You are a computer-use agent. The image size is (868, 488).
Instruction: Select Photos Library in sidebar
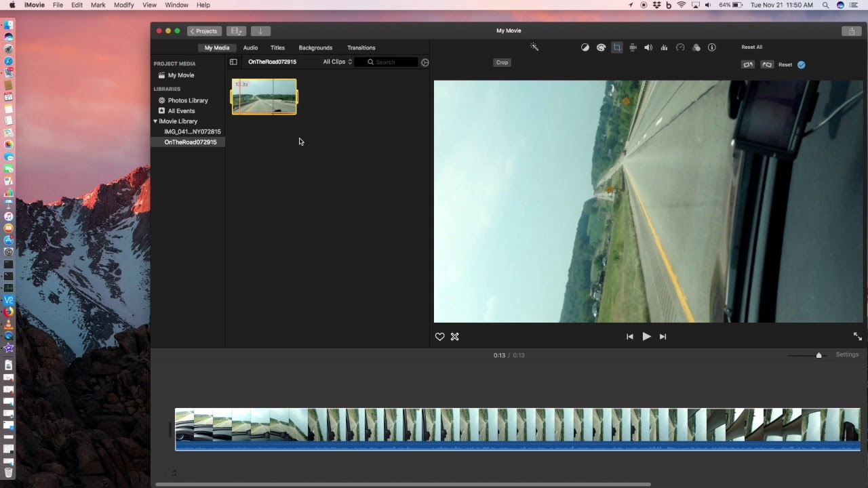187,100
